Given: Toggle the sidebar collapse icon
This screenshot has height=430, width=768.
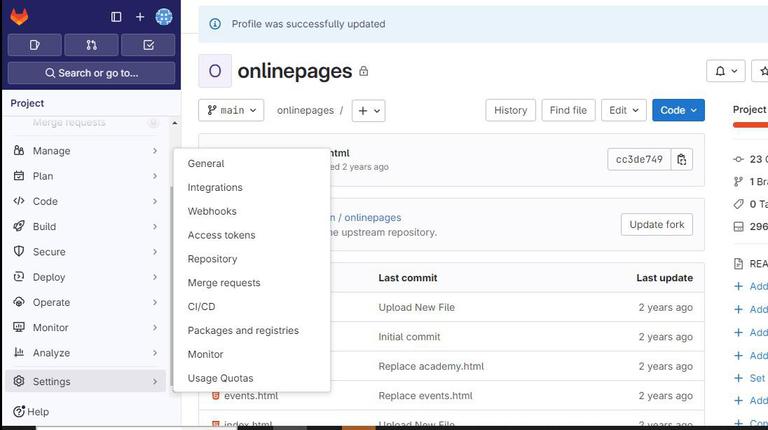Looking at the screenshot, I should point(116,17).
